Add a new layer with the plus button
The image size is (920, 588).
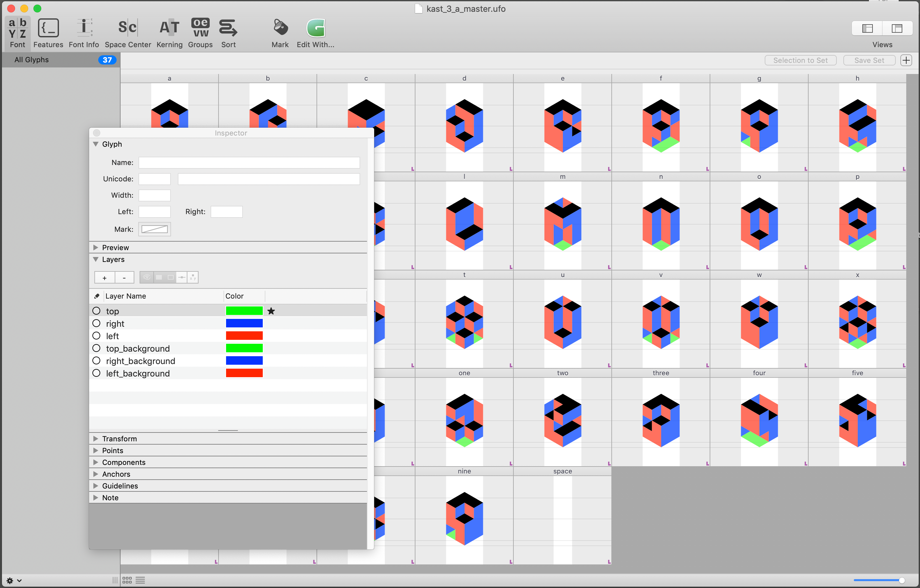(104, 277)
